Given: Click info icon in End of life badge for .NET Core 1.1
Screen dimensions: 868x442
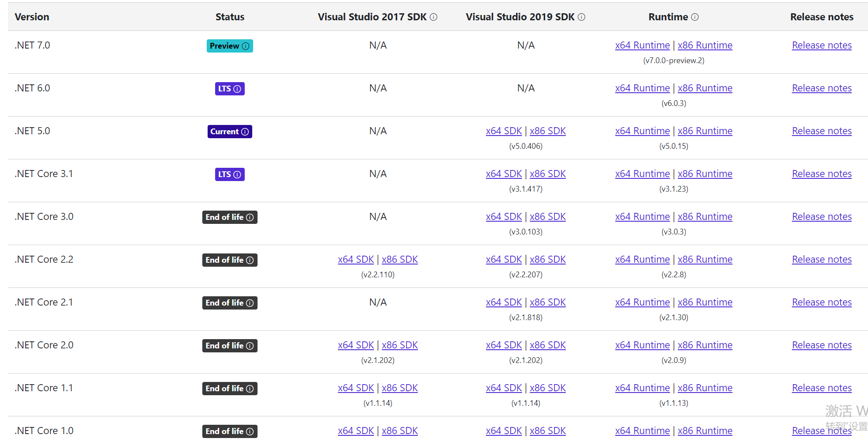Looking at the screenshot, I should 250,389.
